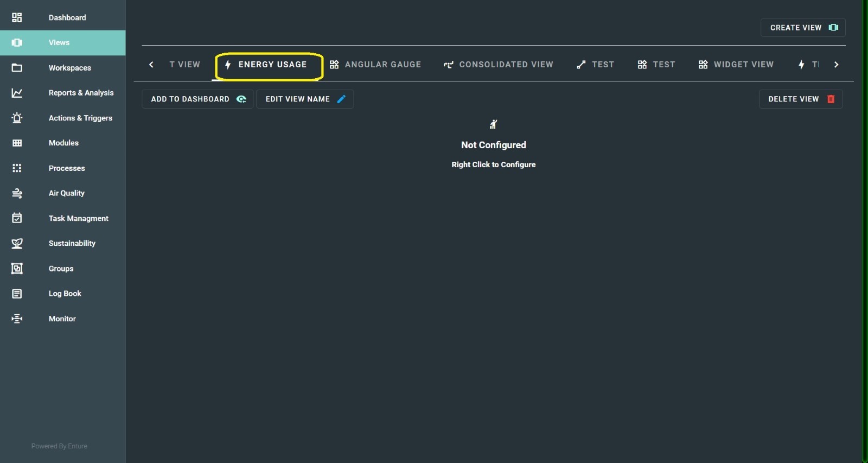Click the Modules grid icon
Viewport: 868px width, 463px height.
[x=17, y=143]
